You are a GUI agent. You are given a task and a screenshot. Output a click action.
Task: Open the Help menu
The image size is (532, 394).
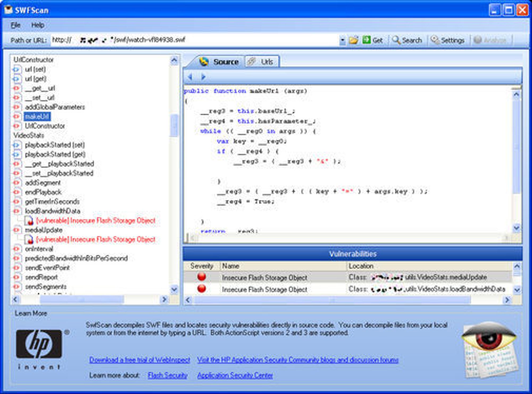38,25
